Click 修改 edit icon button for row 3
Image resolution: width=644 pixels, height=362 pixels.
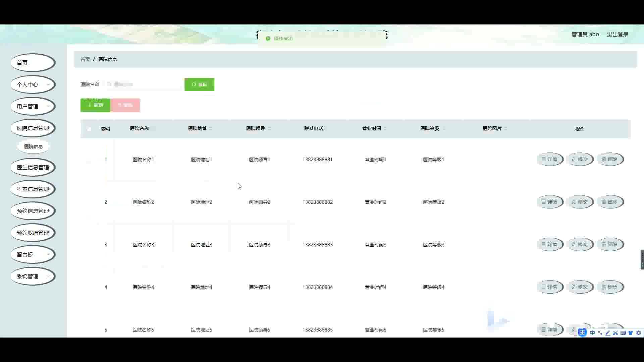[580, 244]
